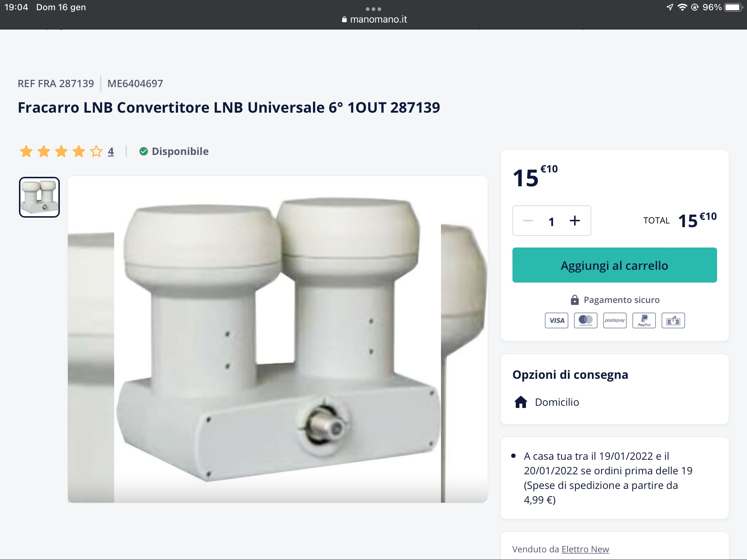Click the bank transfer payment icon
This screenshot has height=560, width=747.
click(673, 320)
